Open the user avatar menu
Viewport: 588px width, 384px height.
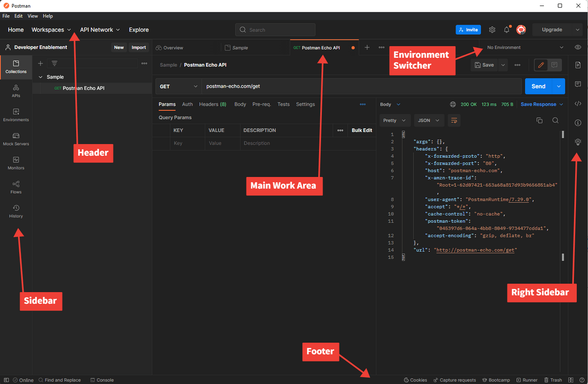click(521, 29)
